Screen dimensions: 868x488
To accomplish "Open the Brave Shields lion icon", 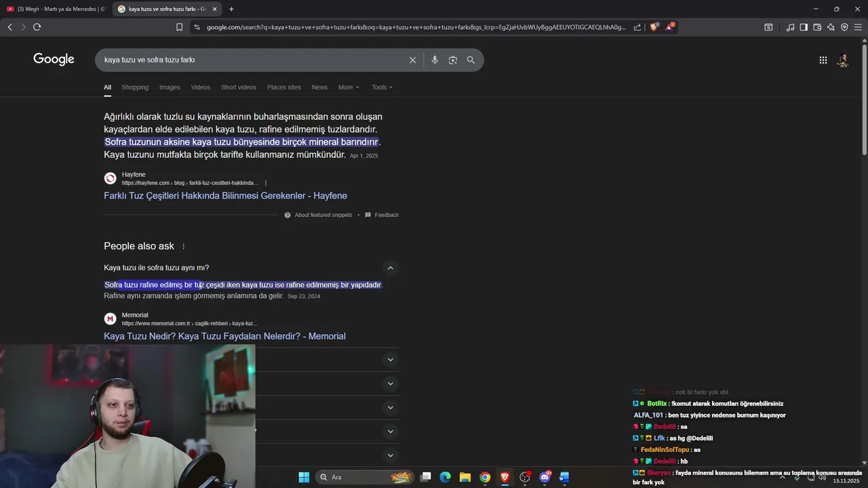I will [x=654, y=27].
